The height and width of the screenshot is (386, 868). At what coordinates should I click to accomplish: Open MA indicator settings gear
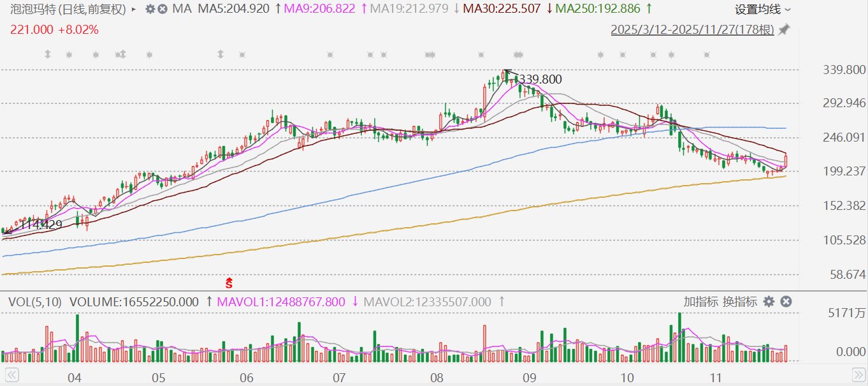150,10
